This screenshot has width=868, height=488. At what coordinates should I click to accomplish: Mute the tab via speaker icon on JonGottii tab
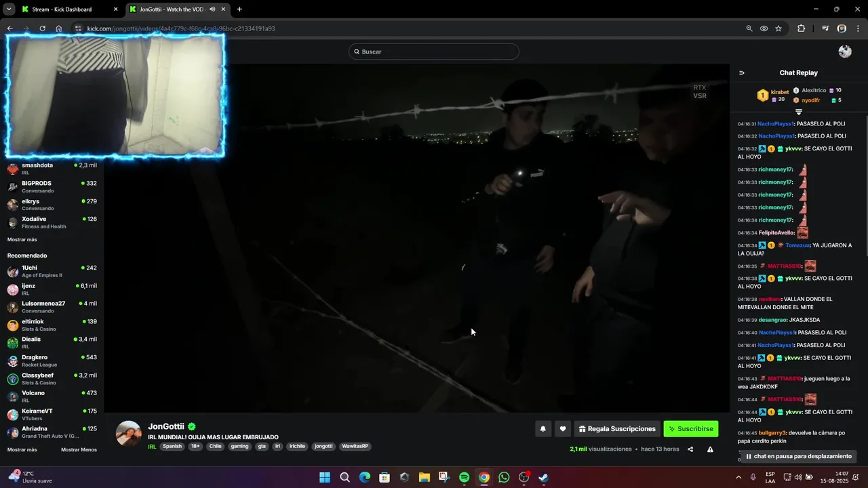212,9
